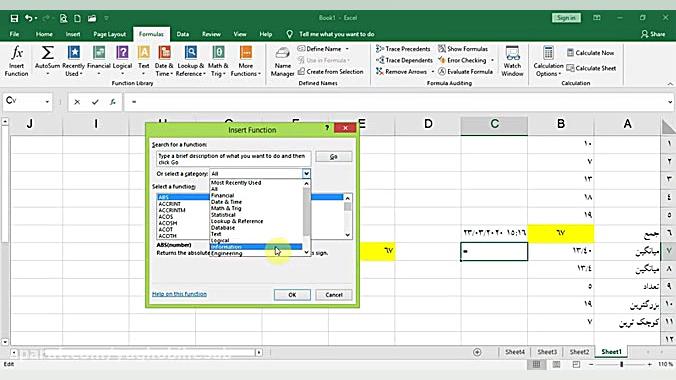The image size is (676, 380).
Task: Click the Share button
Action: tap(653, 34)
